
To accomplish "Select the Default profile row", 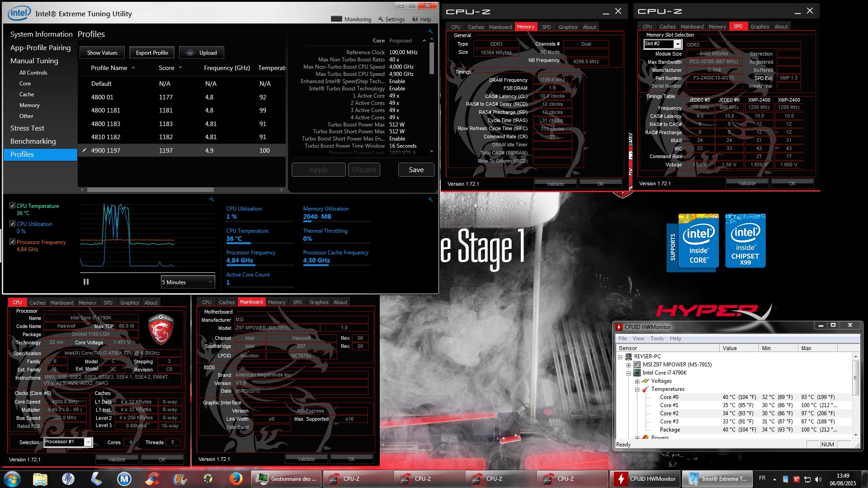I will click(182, 84).
